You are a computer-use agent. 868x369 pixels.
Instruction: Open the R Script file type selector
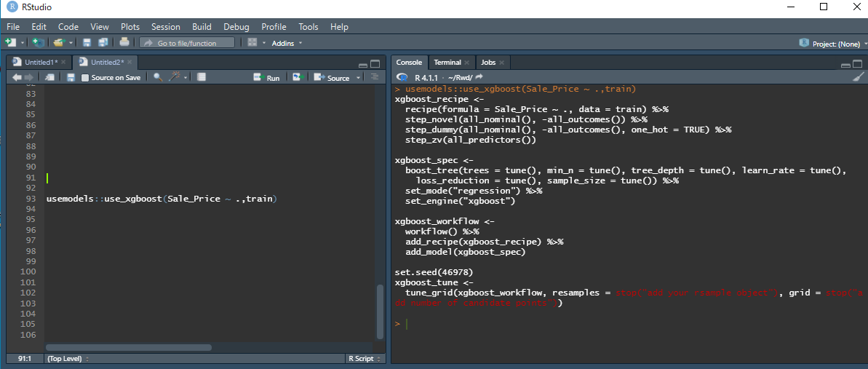click(365, 359)
